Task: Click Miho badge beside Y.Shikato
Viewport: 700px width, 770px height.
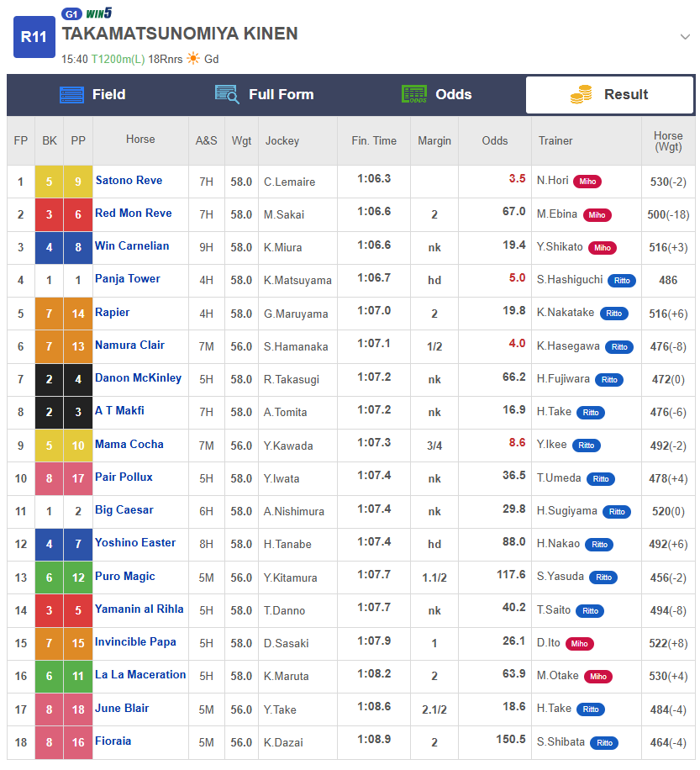Action: [603, 248]
